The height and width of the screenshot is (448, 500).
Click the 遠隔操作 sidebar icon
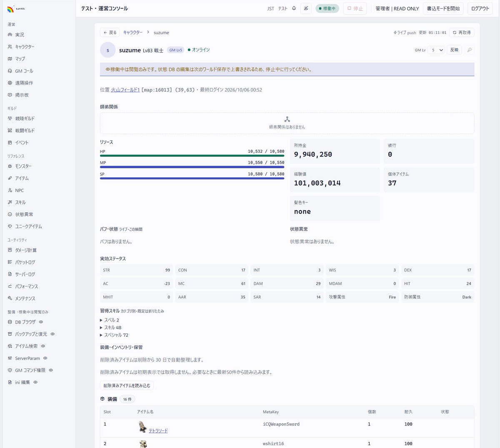pyautogui.click(x=10, y=83)
